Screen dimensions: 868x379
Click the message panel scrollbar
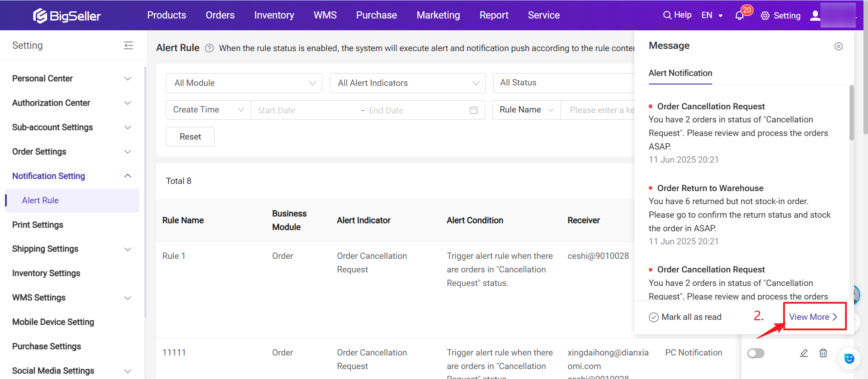point(852,113)
